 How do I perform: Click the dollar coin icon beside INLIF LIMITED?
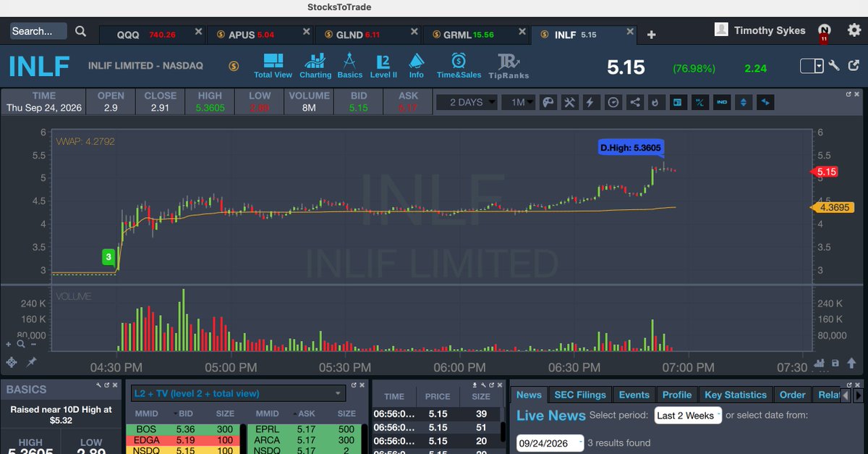point(234,66)
